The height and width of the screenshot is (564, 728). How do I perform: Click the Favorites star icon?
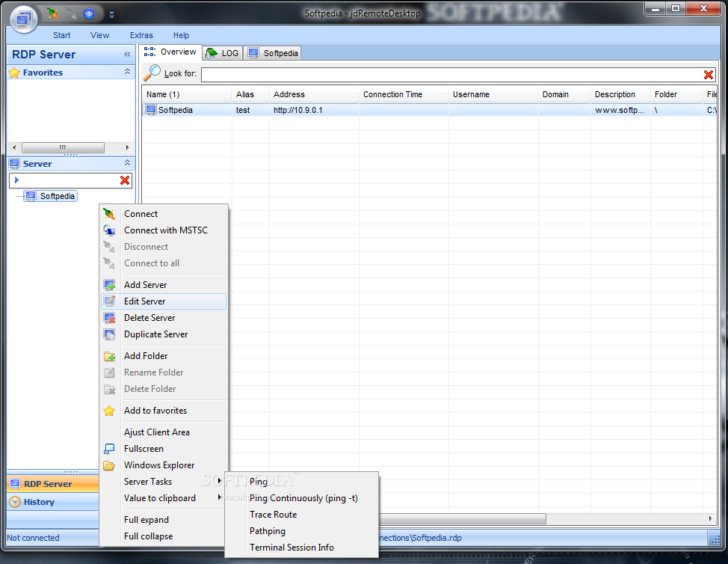click(14, 73)
